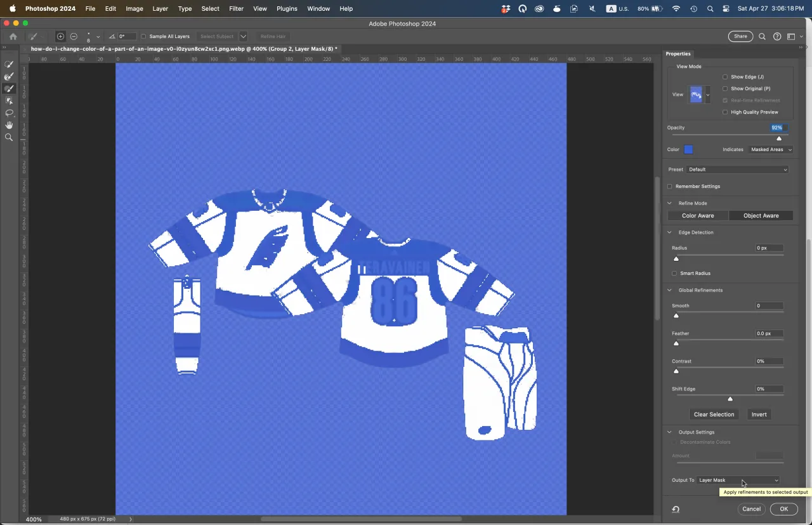Collapse the Edge Detection section
This screenshot has width=812, height=525.
point(669,232)
